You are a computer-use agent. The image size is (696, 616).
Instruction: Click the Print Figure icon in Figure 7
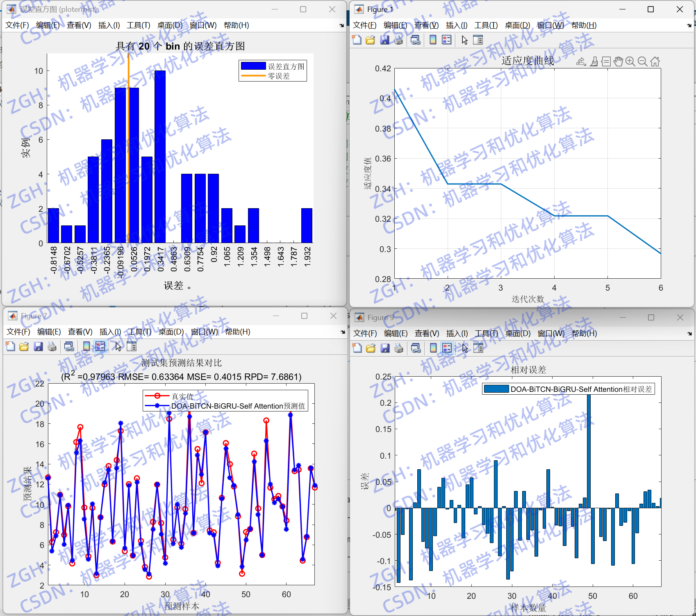point(52,346)
